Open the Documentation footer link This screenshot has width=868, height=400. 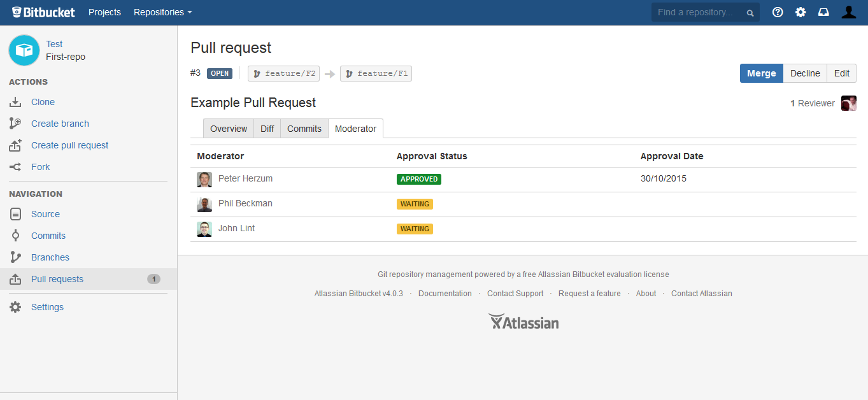point(445,294)
